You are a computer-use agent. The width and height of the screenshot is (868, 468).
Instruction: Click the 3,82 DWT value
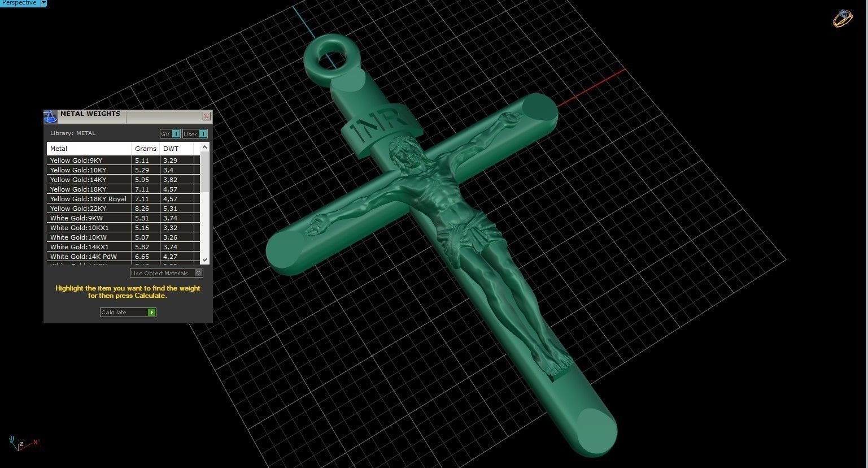tap(170, 180)
